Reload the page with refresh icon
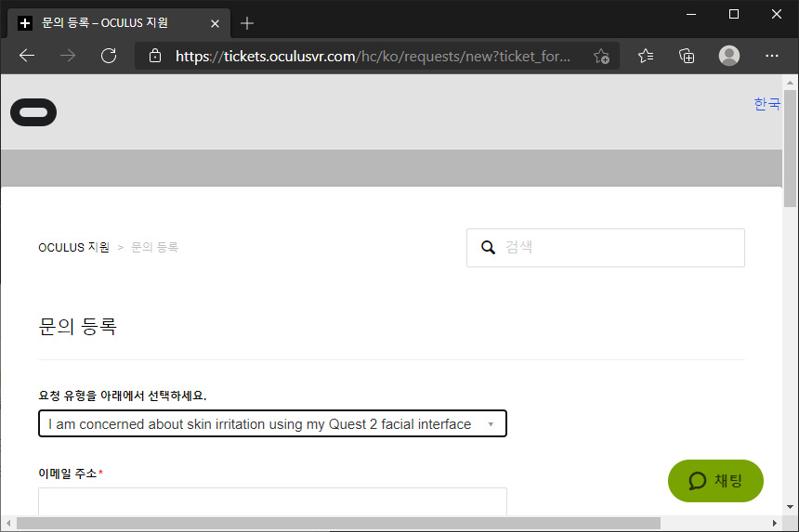This screenshot has width=799, height=532. click(x=109, y=56)
